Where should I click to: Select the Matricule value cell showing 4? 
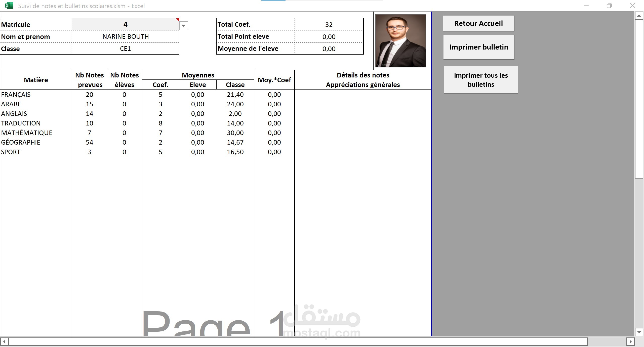click(125, 24)
